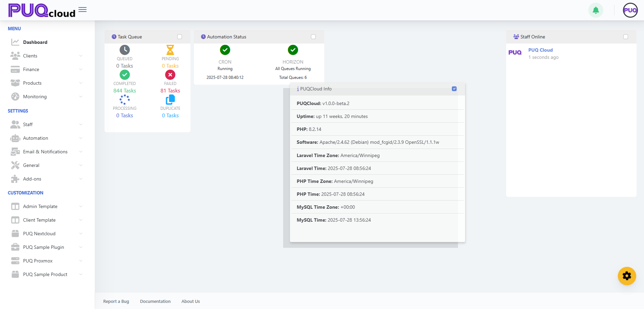Expand the Add-ons menu chevron
Screen dimensions: 644x309
click(x=80, y=179)
